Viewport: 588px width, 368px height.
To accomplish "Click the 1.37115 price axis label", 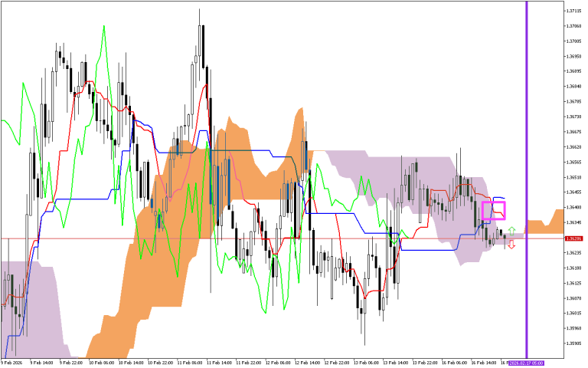I will point(574,11).
